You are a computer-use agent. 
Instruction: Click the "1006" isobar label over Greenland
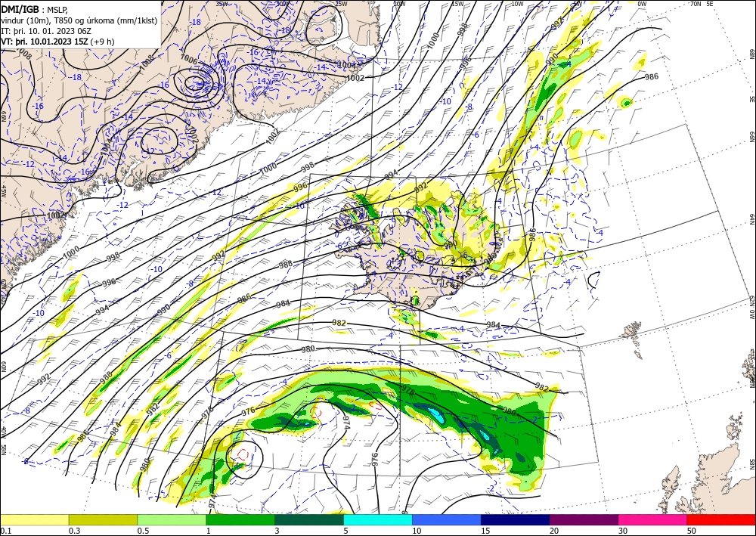coord(188,59)
